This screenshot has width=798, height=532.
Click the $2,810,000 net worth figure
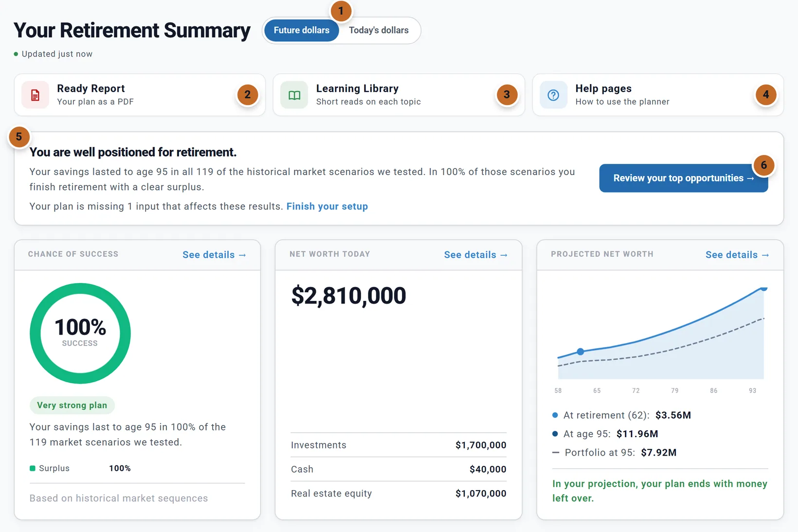click(348, 296)
